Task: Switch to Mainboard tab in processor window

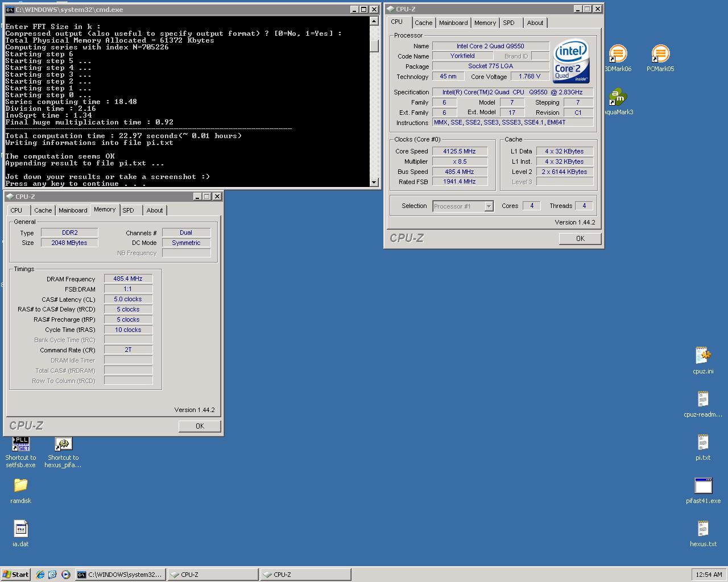Action: (453, 23)
